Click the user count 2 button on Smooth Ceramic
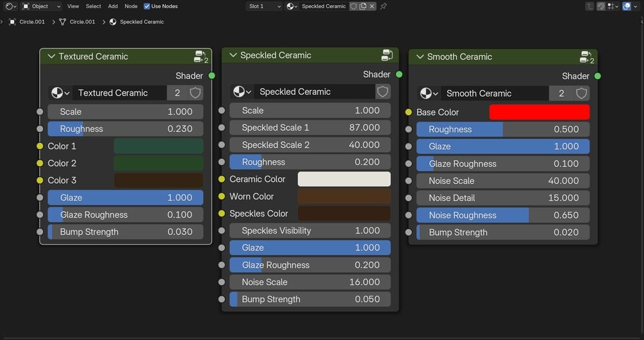The image size is (644, 340). [561, 93]
